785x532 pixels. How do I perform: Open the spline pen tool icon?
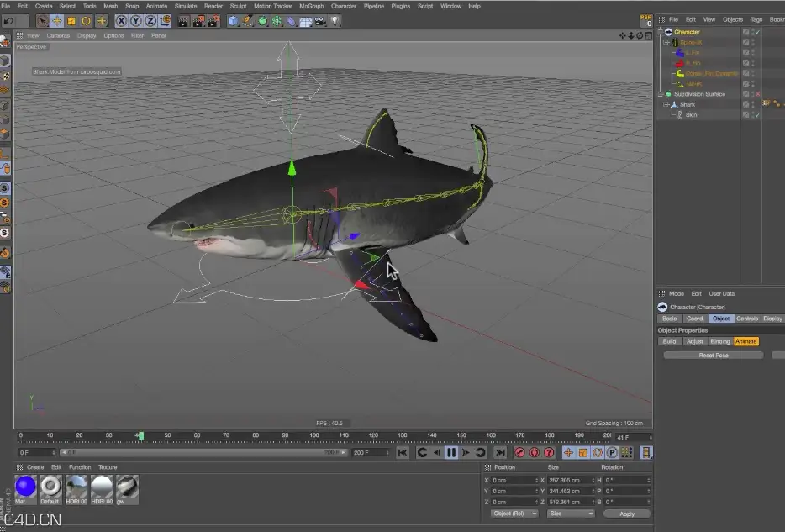248,21
